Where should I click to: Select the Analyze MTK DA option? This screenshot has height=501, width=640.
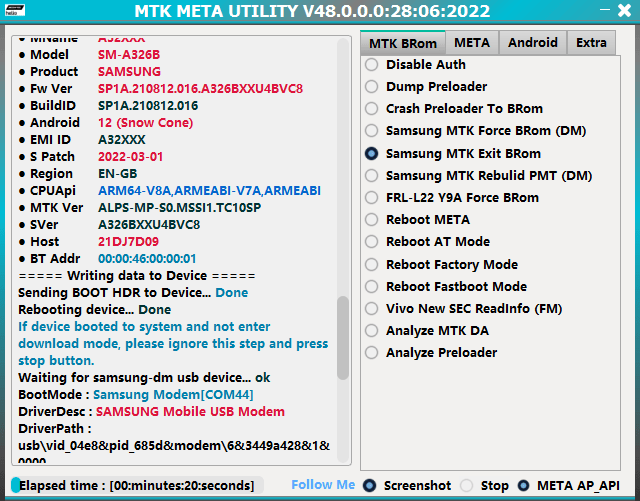pyautogui.click(x=427, y=331)
